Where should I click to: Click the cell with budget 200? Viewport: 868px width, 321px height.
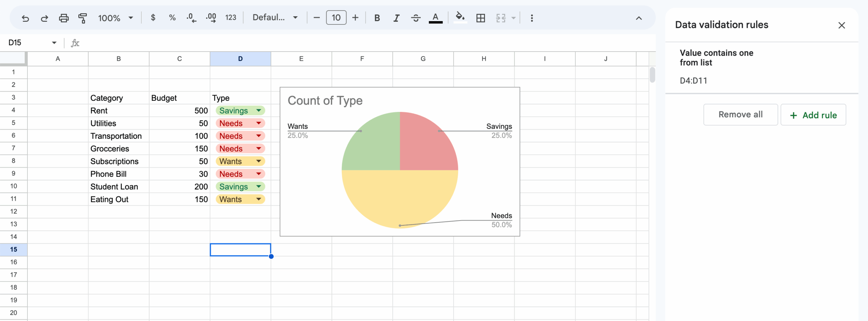point(179,187)
